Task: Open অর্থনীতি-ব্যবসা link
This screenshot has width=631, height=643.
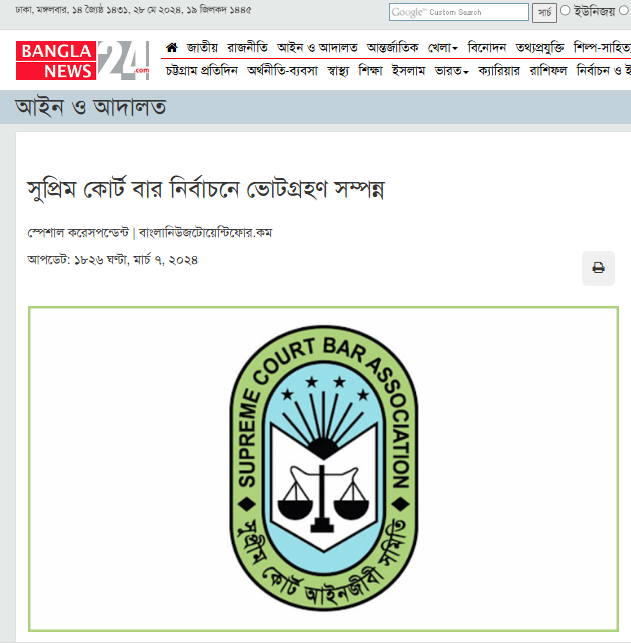Action: tap(282, 71)
